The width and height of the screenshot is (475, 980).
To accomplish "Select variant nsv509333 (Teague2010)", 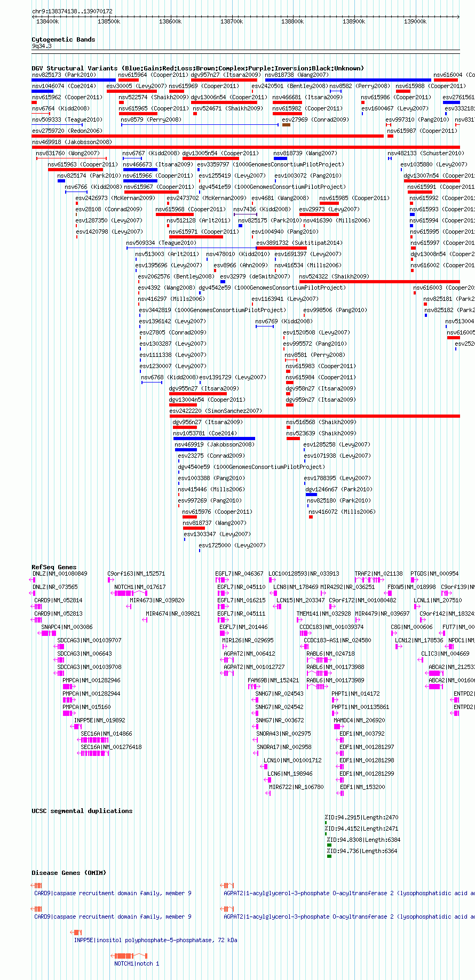I will pos(67,119).
